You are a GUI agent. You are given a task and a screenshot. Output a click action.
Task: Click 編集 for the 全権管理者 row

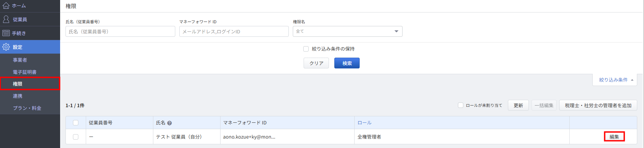(614, 137)
